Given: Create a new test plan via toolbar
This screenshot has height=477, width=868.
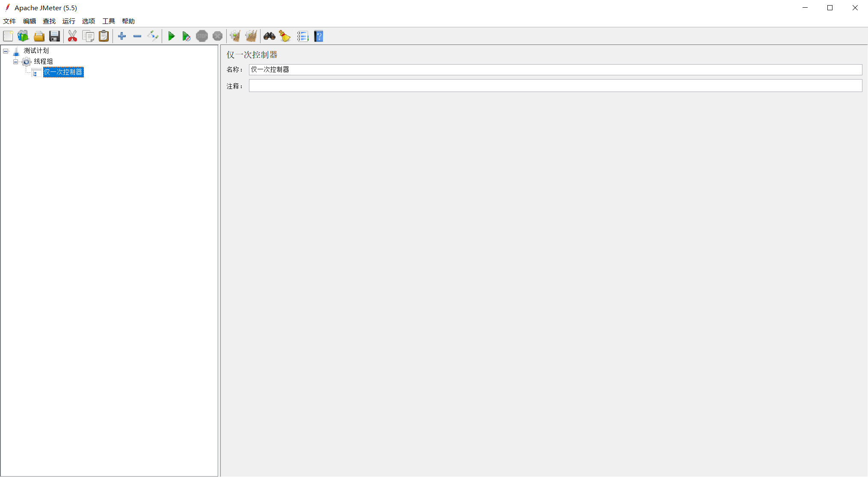Looking at the screenshot, I should pos(8,36).
